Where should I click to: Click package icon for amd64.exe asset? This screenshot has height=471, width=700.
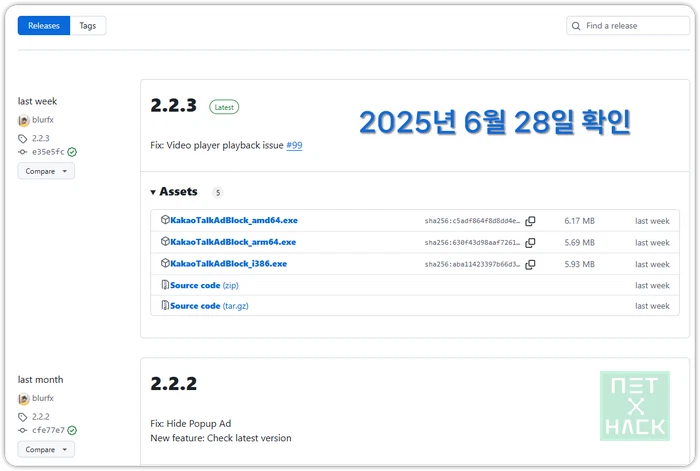click(x=165, y=220)
